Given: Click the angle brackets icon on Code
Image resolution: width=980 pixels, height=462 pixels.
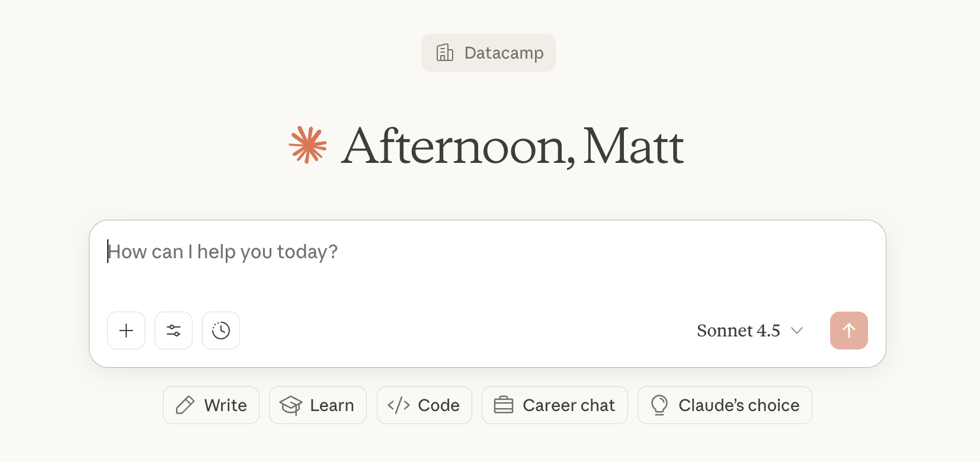Looking at the screenshot, I should coord(399,405).
